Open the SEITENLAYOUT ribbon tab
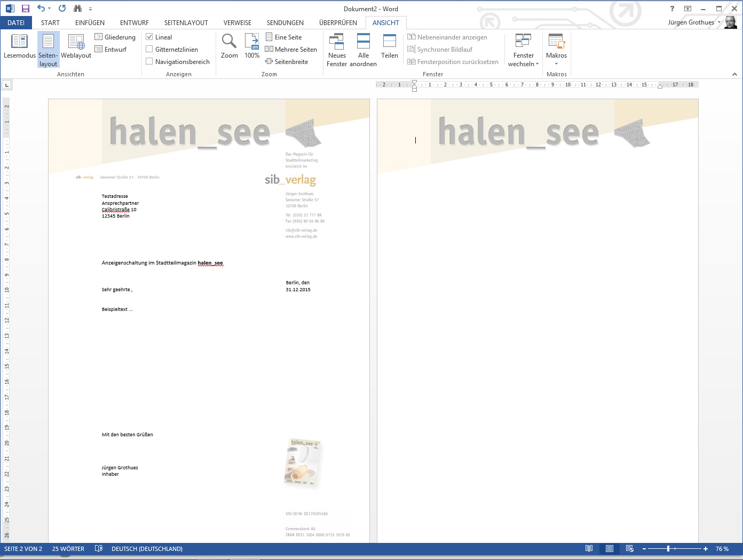The image size is (743, 560). click(186, 23)
